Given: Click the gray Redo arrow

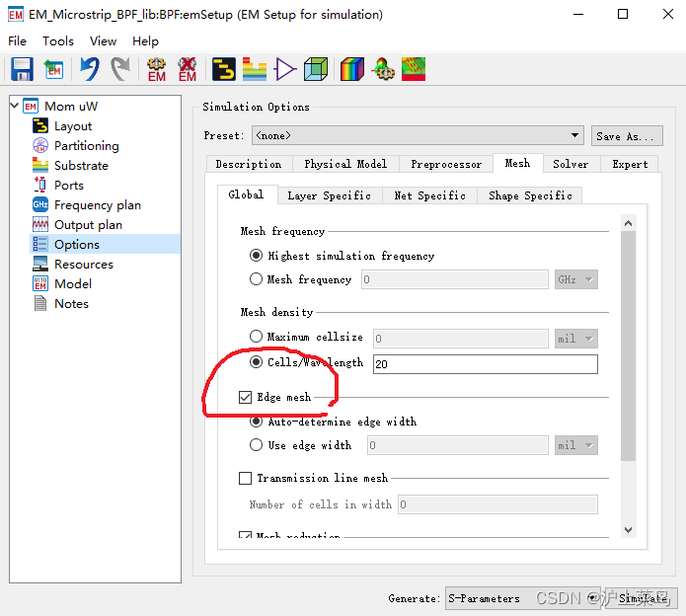Looking at the screenshot, I should pos(120,69).
